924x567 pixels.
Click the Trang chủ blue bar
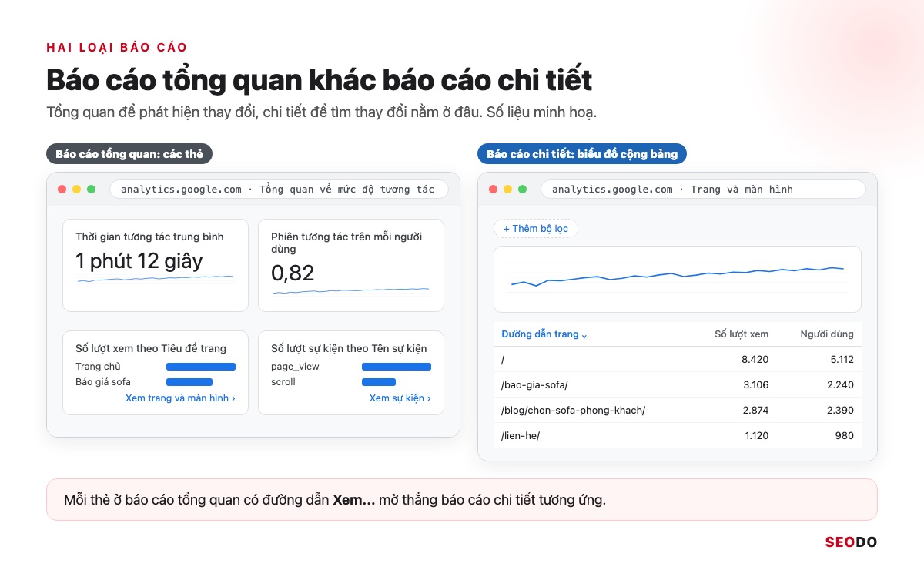tap(201, 367)
